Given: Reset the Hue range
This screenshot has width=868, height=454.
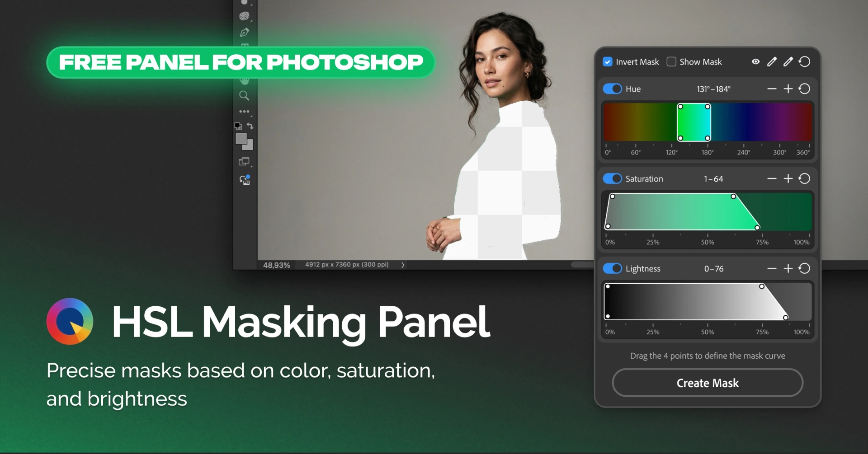Looking at the screenshot, I should [x=804, y=89].
